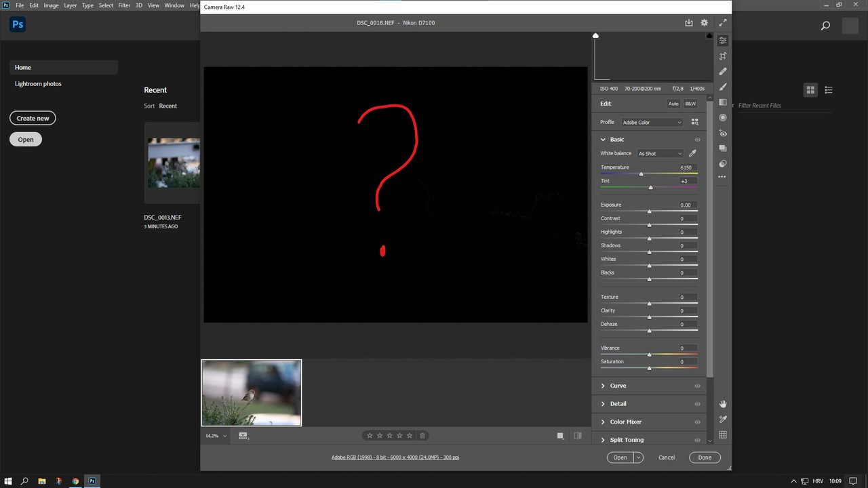Select the Crop and Rotate tool
The width and height of the screenshot is (868, 488).
coord(723,56)
